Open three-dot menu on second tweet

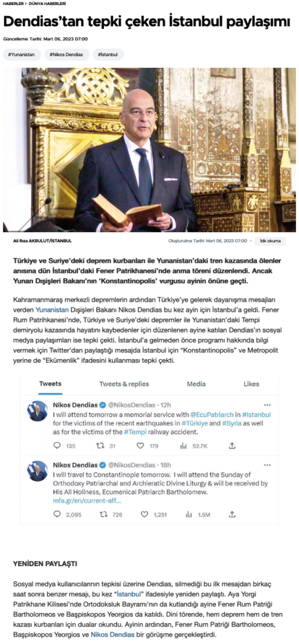268,465
